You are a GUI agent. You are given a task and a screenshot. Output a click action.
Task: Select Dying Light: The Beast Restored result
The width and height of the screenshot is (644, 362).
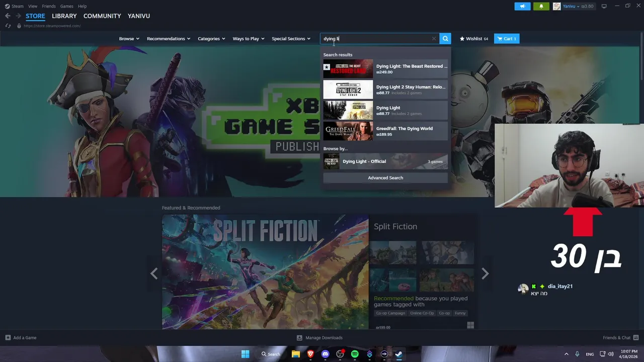[x=385, y=69]
